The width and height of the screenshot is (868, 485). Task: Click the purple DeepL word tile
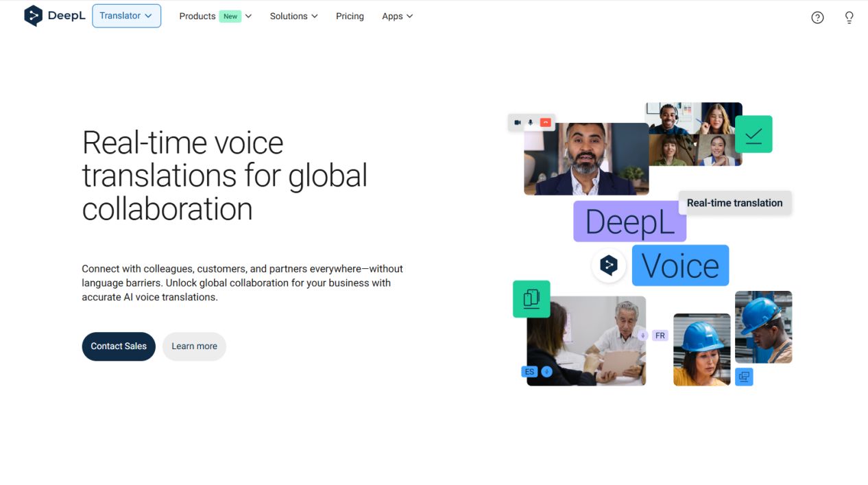[629, 221]
